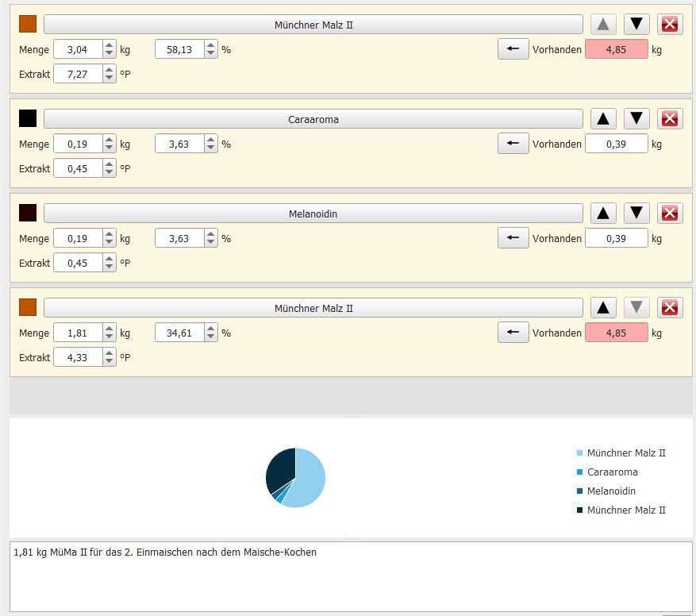The width and height of the screenshot is (696, 616).
Task: Click the first Münchner Malz II name button
Action: click(313, 25)
